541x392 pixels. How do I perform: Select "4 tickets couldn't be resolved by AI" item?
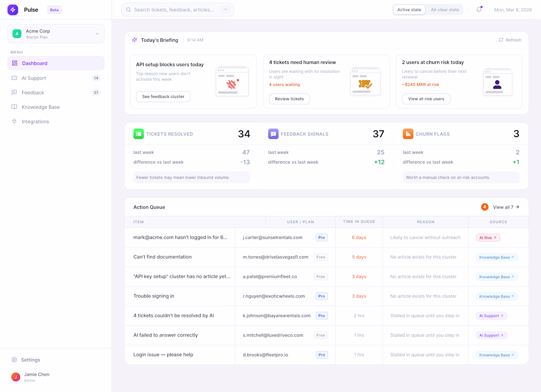click(x=174, y=315)
